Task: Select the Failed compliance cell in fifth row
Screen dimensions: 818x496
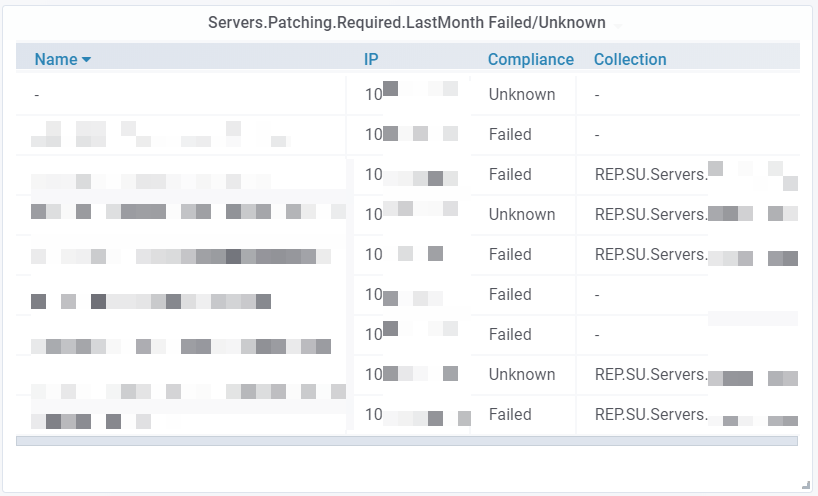Action: 510,255
